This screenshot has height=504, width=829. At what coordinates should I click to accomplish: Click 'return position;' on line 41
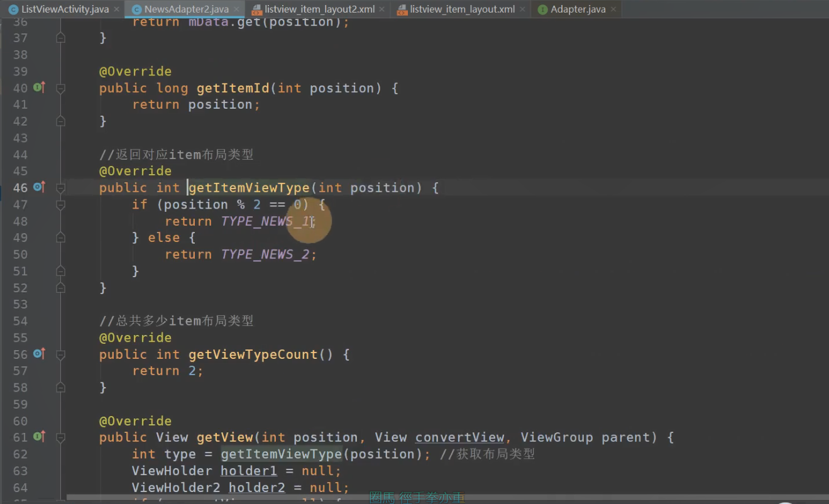196,104
